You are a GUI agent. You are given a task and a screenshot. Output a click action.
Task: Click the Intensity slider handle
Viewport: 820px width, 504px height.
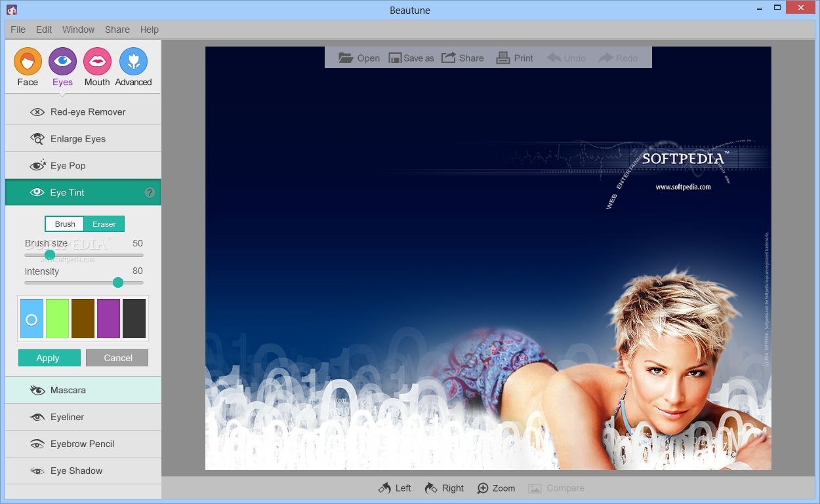click(118, 282)
